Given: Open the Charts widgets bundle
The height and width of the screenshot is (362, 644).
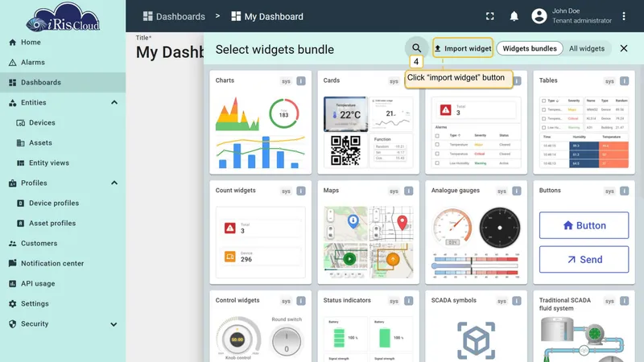Looking at the screenshot, I should click(260, 122).
